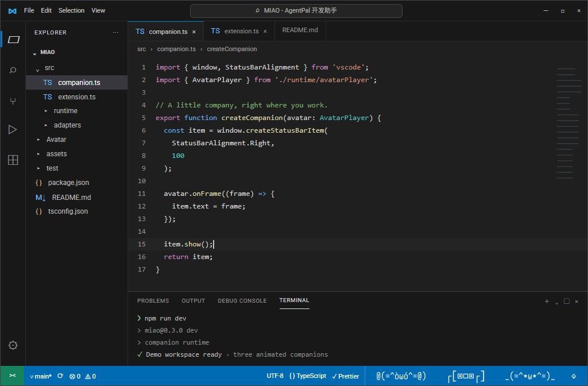Click companion.ts in the breadcrumb
This screenshot has width=588, height=386.
(176, 49)
